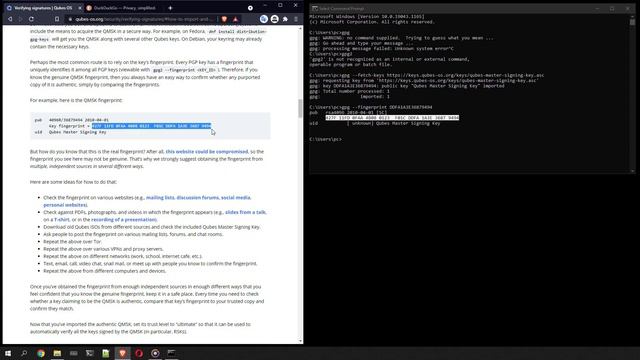Screen dimensions: 640x360
Task: Close the Verifying signatures tab
Action: [x=80, y=8]
